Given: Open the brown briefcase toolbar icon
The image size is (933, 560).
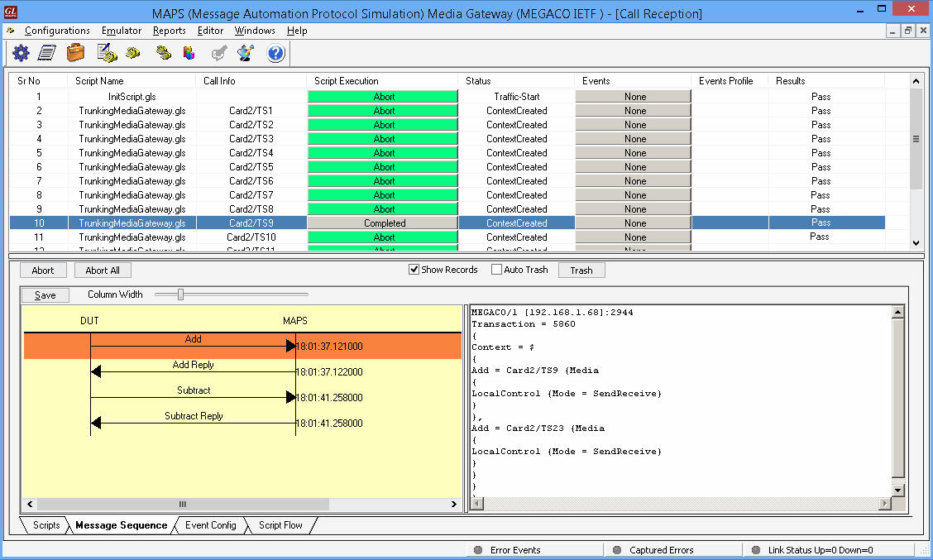Looking at the screenshot, I should click(75, 53).
